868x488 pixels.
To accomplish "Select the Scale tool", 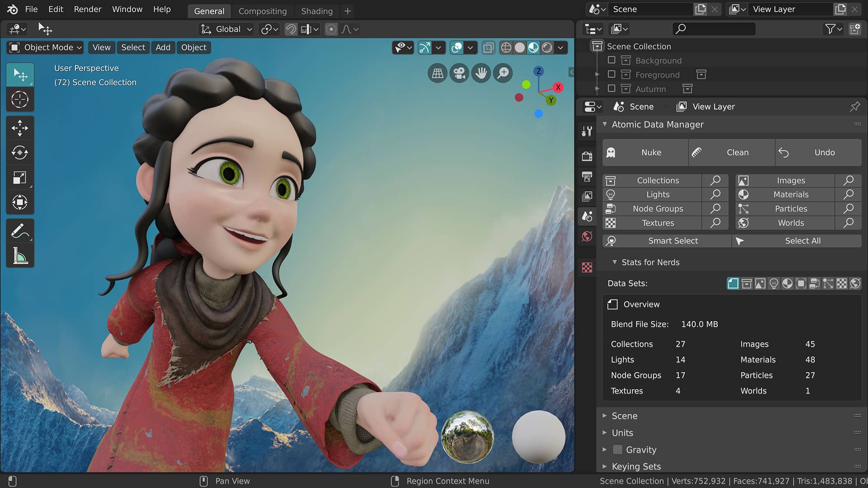I will pyautogui.click(x=20, y=178).
